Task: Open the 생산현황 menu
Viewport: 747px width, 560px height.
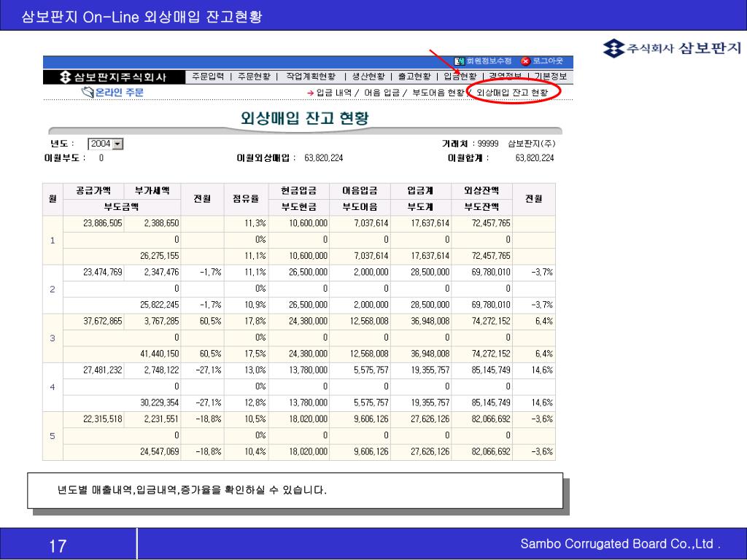Action: (368, 76)
